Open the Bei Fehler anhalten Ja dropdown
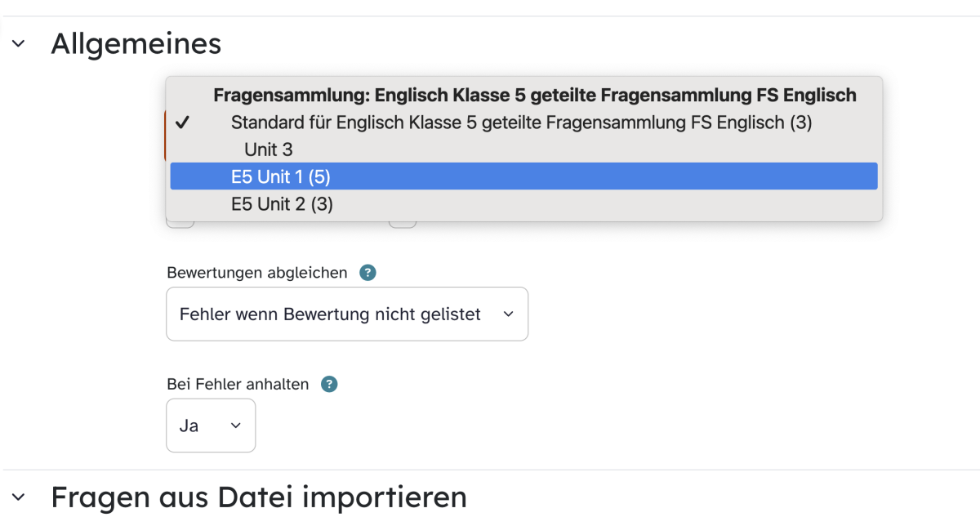 click(211, 426)
